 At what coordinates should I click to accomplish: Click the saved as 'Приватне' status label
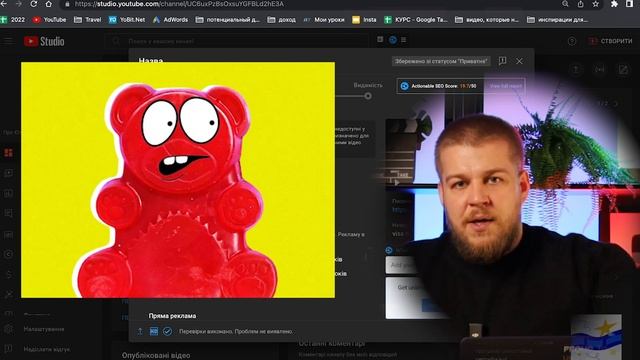click(x=441, y=61)
